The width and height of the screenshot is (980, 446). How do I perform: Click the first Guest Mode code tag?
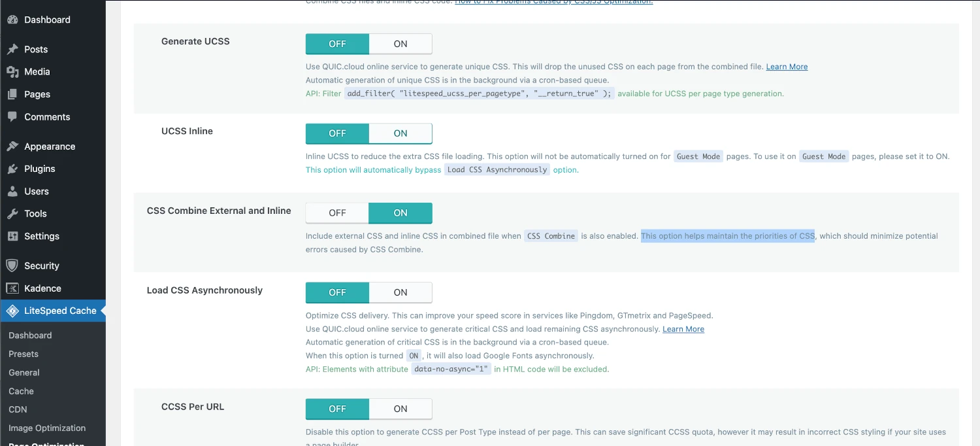(698, 156)
